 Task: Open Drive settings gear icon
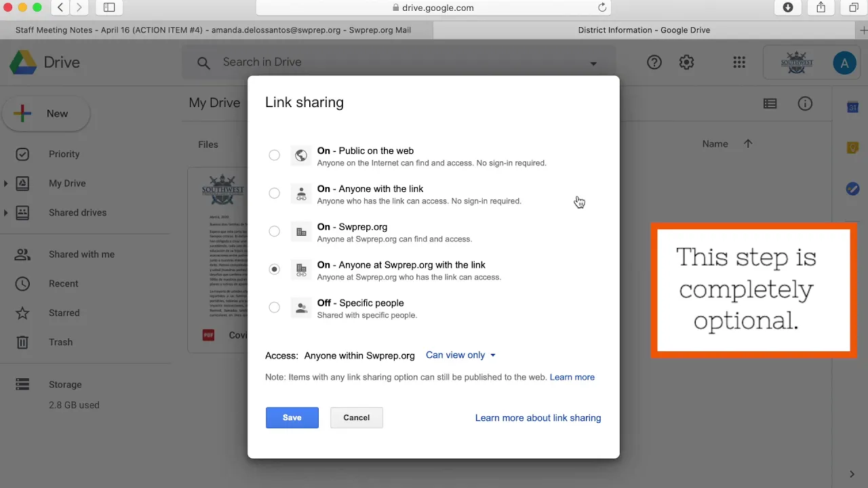[687, 62]
